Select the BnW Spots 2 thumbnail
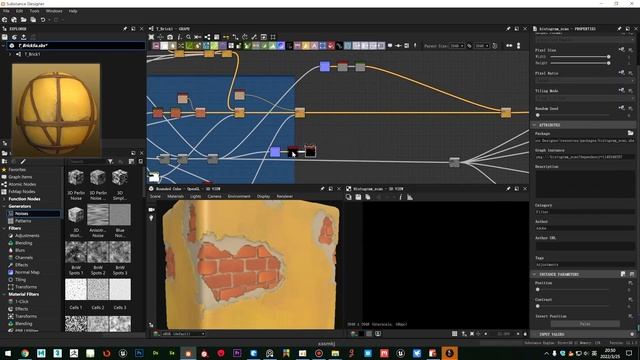This screenshot has height=360, width=640. coord(98,252)
